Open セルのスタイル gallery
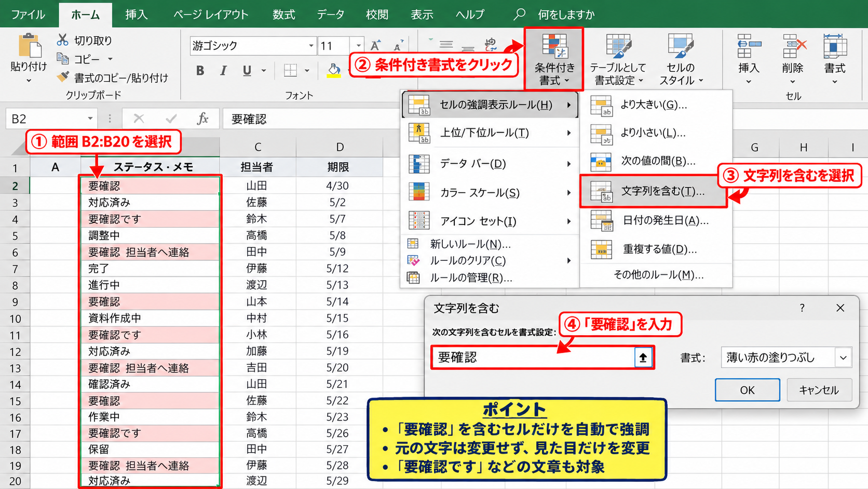Image resolution: width=868 pixels, height=489 pixels. click(x=681, y=59)
